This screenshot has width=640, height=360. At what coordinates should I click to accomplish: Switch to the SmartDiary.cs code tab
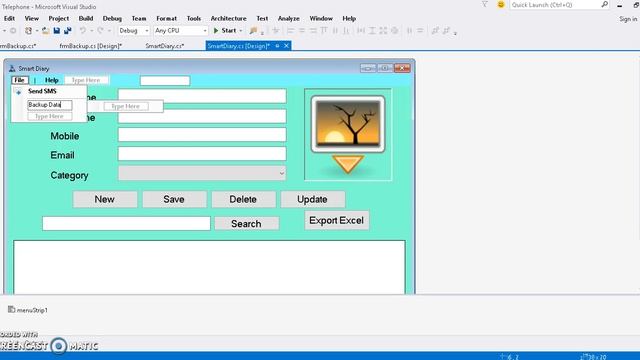(x=164, y=46)
